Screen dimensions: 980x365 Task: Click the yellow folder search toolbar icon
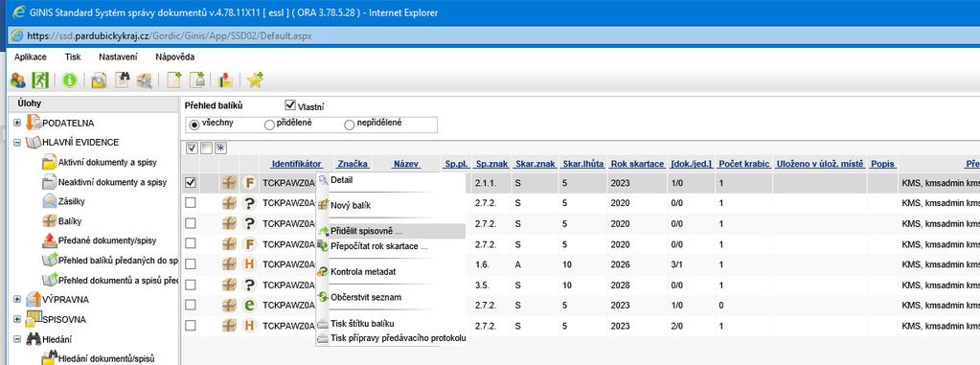(99, 80)
